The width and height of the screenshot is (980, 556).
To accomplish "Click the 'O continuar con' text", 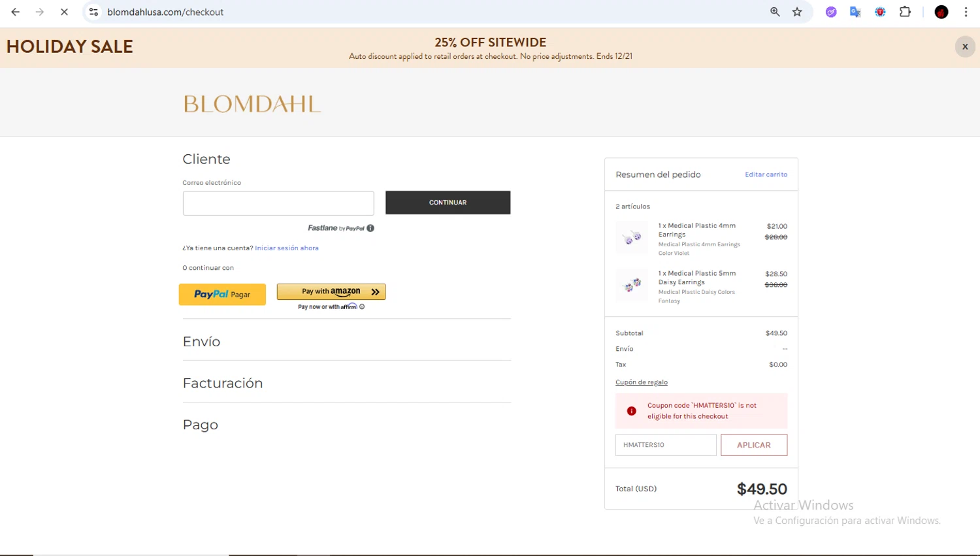I will point(208,268).
